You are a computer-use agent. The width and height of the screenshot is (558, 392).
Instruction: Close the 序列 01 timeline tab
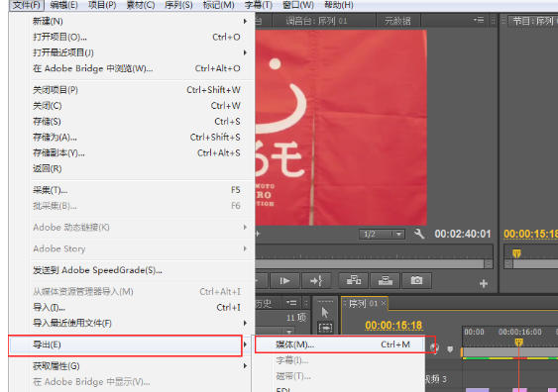(x=384, y=303)
